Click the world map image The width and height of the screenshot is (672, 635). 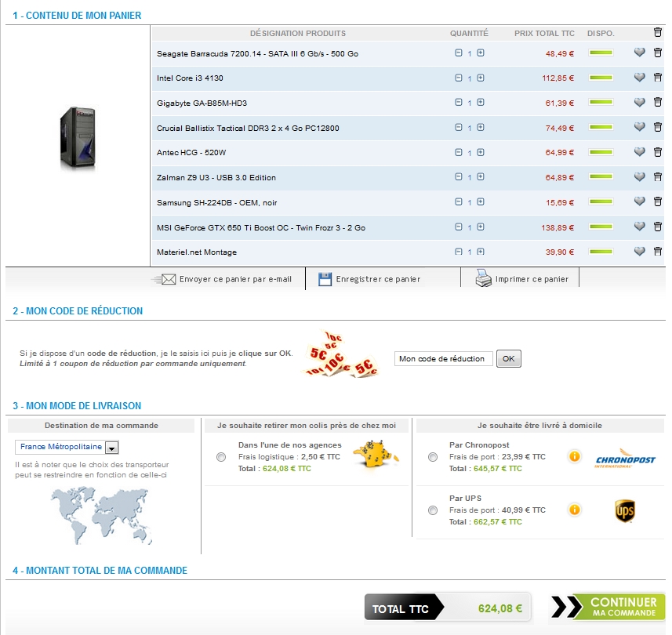click(101, 515)
